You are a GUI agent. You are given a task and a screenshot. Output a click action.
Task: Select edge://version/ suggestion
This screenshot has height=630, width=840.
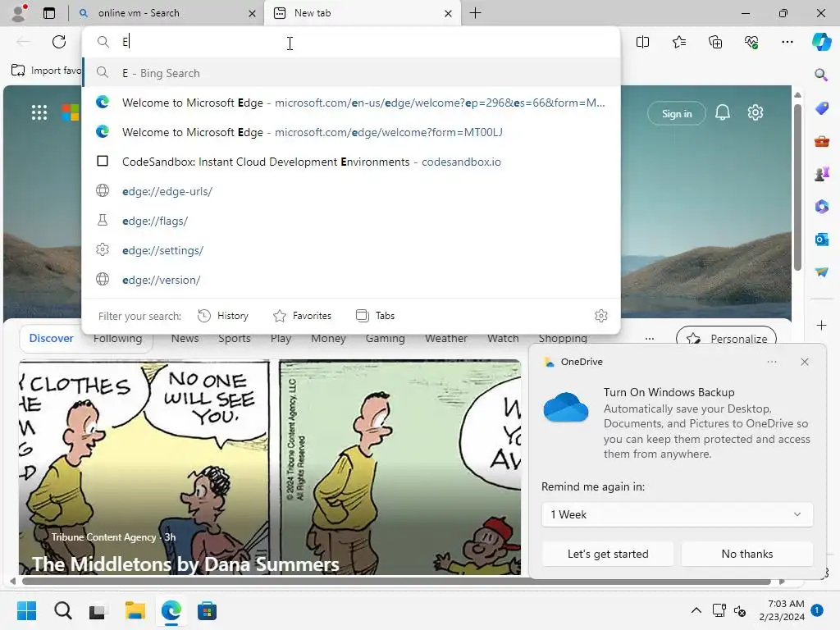point(351,280)
